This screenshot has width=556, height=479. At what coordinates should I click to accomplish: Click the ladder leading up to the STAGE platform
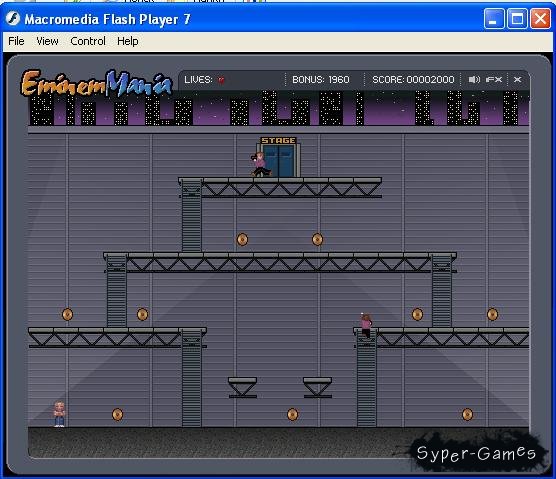(191, 215)
